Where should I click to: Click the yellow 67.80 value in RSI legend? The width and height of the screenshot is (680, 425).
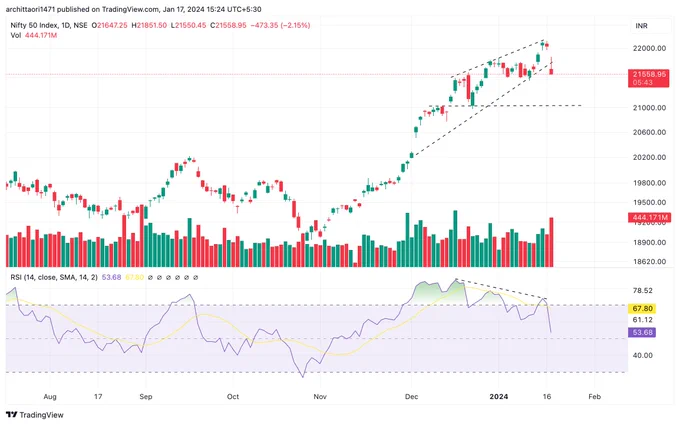point(134,277)
